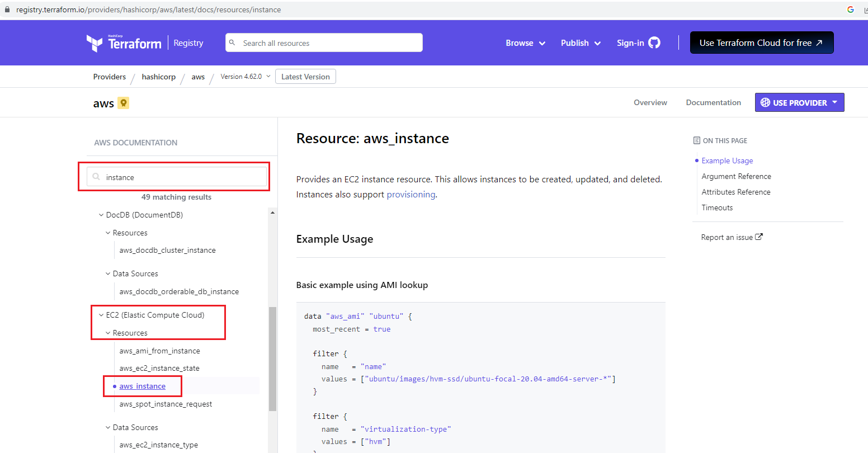Collapse Resources under DocDB
This screenshot has width=868, height=453.
(108, 233)
